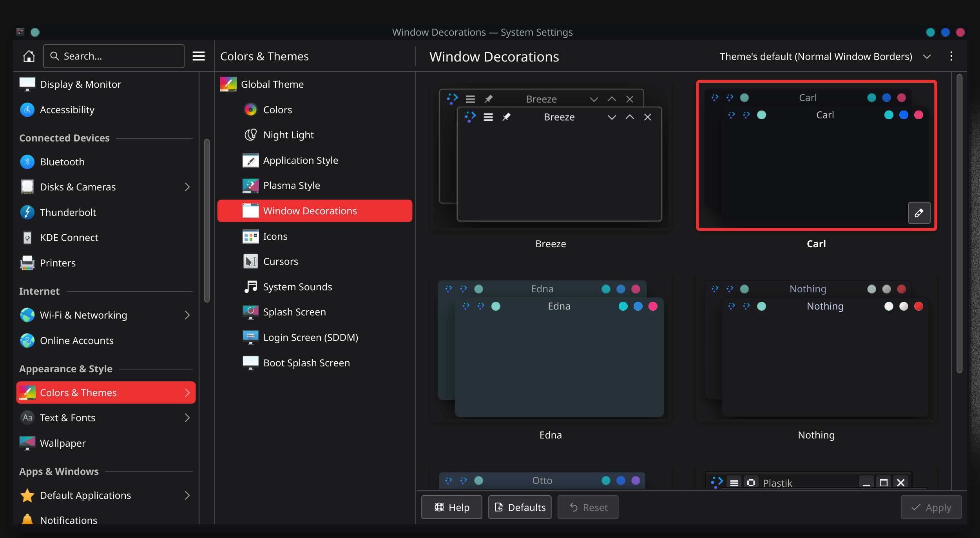Select the Breeze decoration thumbnail
Image resolution: width=980 pixels, height=538 pixels.
(x=551, y=156)
